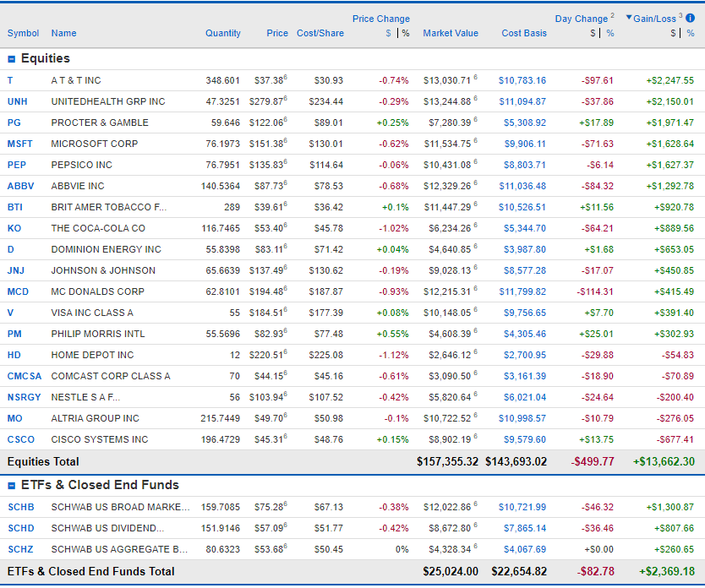
Task: Sort by the Market Value column header
Action: tap(451, 33)
